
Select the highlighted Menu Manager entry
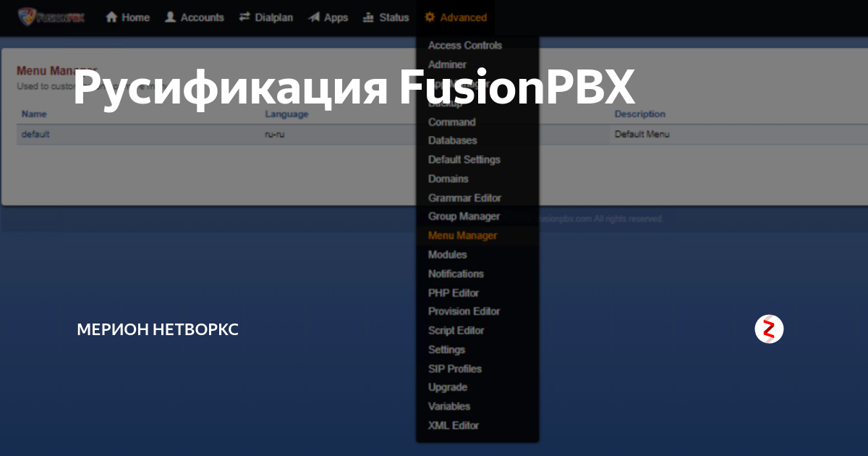462,236
